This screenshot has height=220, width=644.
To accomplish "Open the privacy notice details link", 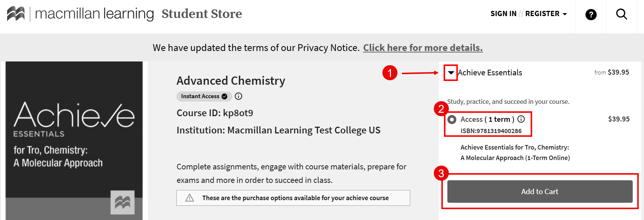I will pyautogui.click(x=423, y=48).
